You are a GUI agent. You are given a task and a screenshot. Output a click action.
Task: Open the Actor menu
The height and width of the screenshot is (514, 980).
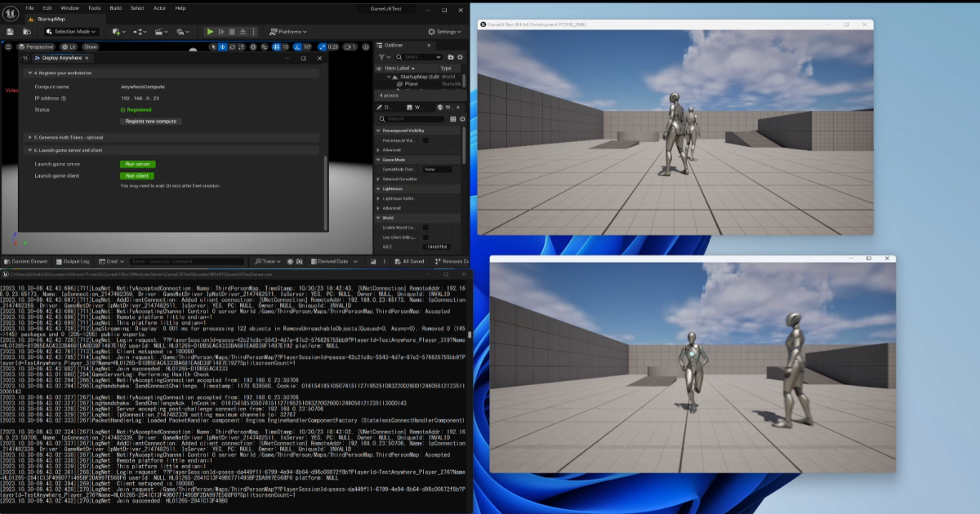click(x=159, y=8)
